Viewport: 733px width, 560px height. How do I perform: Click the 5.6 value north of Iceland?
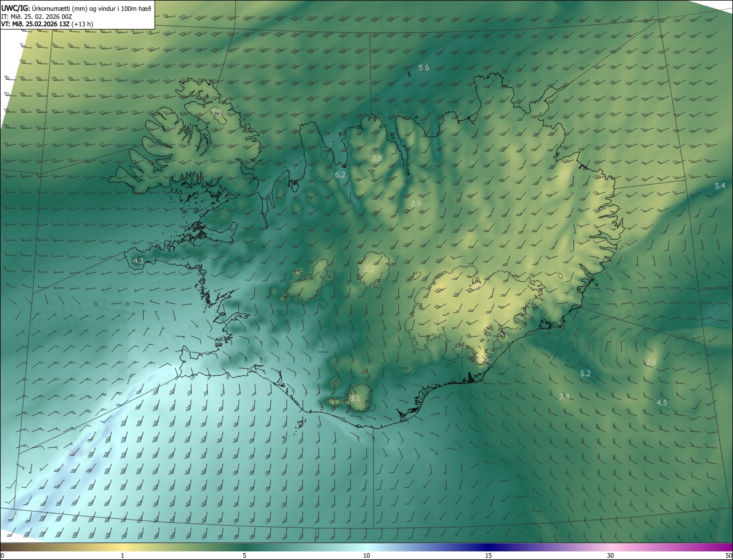click(424, 68)
